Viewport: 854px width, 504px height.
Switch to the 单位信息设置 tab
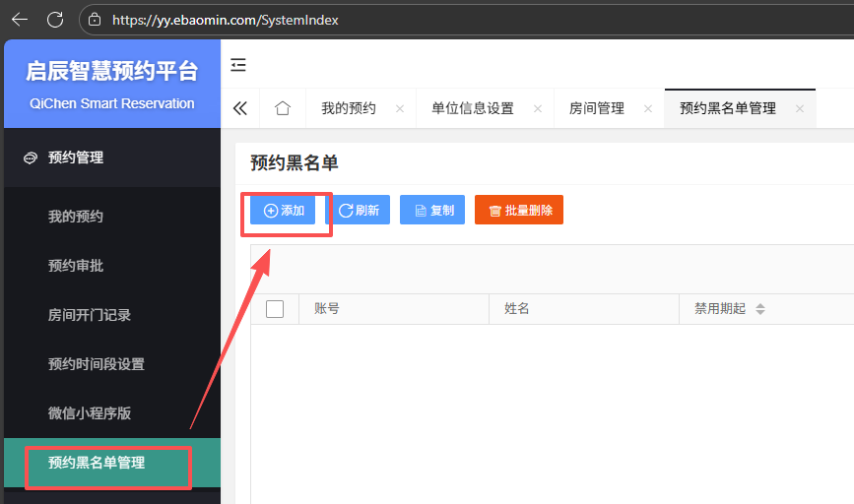[473, 108]
